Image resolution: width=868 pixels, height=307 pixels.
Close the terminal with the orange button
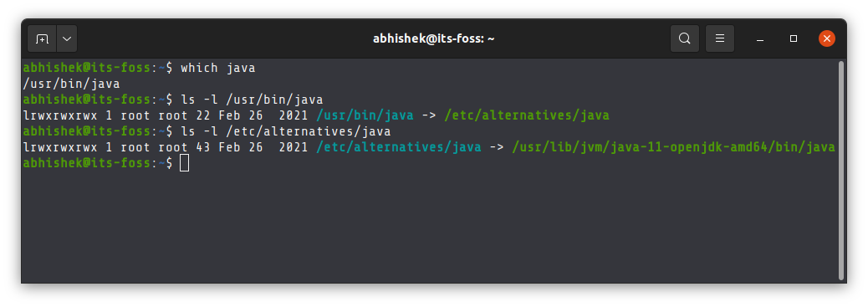click(x=827, y=38)
